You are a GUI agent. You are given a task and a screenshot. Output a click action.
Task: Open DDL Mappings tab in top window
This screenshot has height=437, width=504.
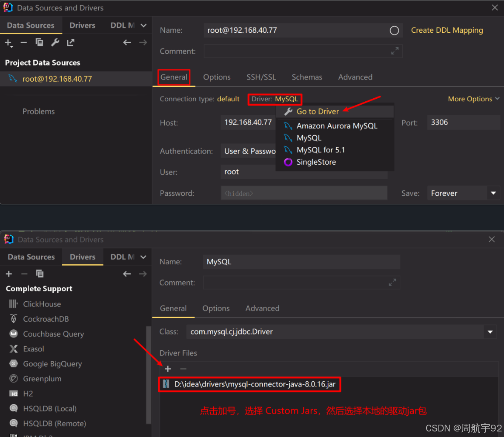123,26
